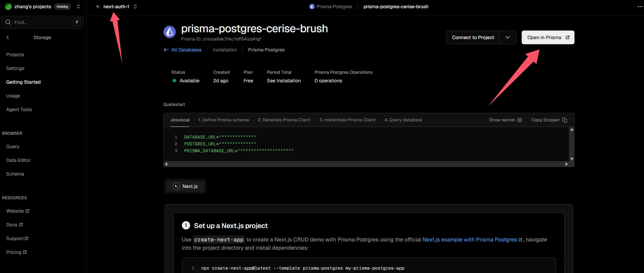Screen dimensions: 644x273
Task: Open Projects in the sidebar
Action: (15, 55)
